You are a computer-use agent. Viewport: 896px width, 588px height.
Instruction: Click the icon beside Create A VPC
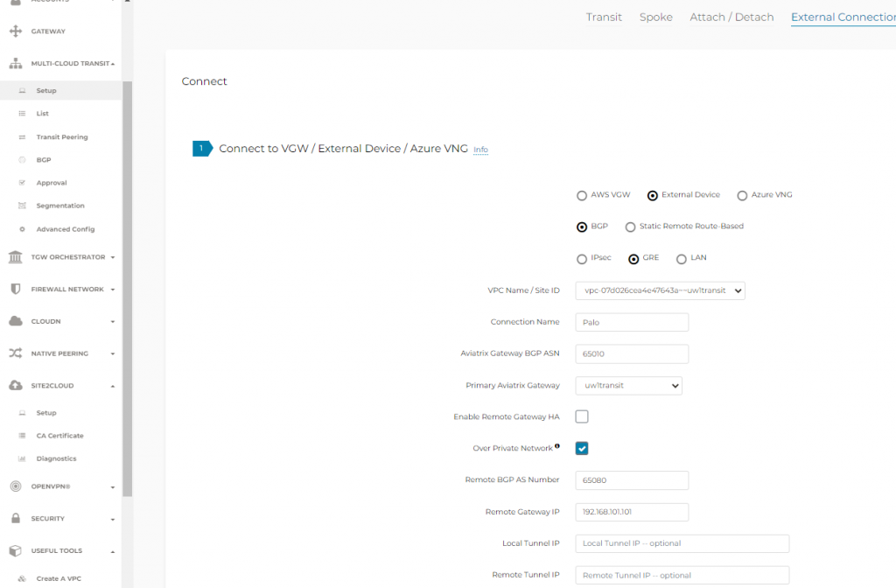click(22, 578)
